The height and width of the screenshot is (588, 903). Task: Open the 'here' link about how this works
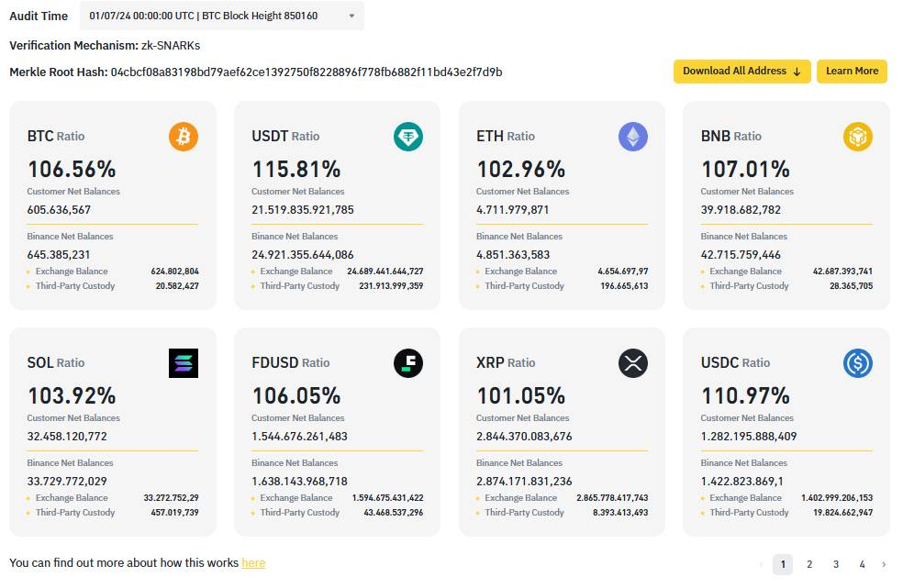[x=253, y=562]
